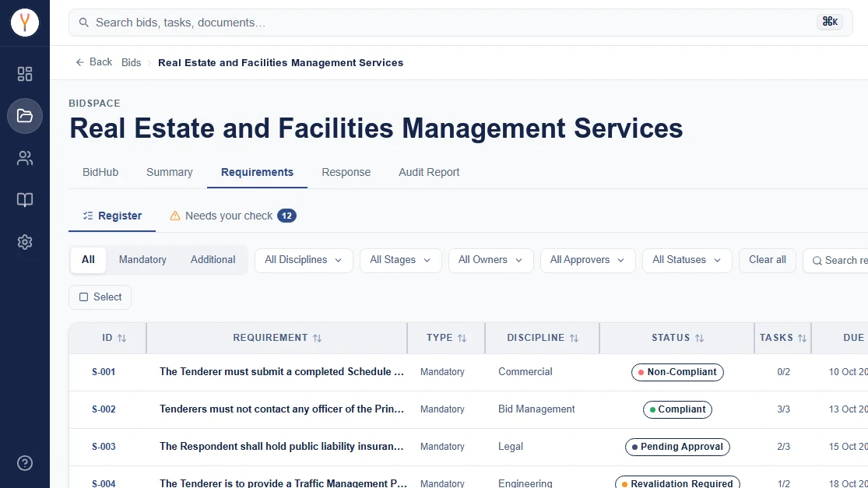Sort by ID column arrows
The width and height of the screenshot is (868, 488).
[x=121, y=338]
